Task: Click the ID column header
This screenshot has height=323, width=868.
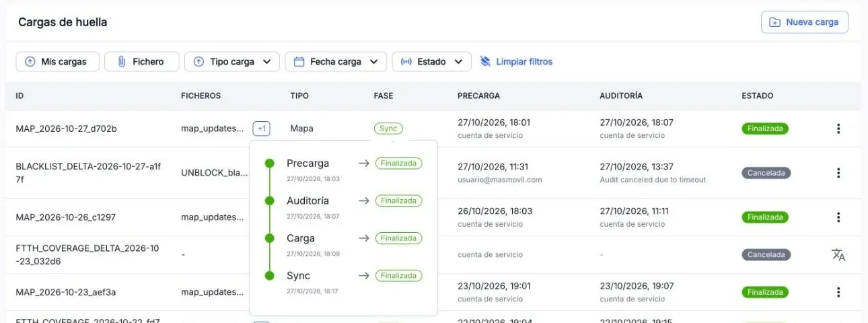Action: click(20, 96)
